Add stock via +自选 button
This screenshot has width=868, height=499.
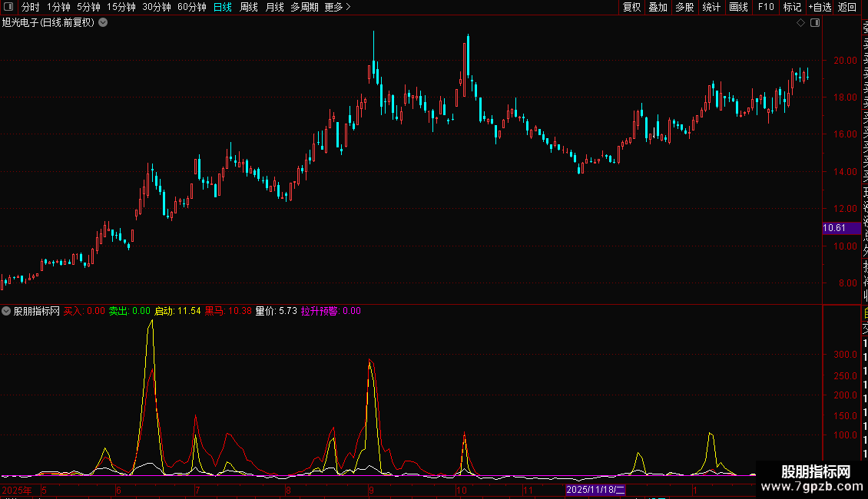[x=820, y=7]
